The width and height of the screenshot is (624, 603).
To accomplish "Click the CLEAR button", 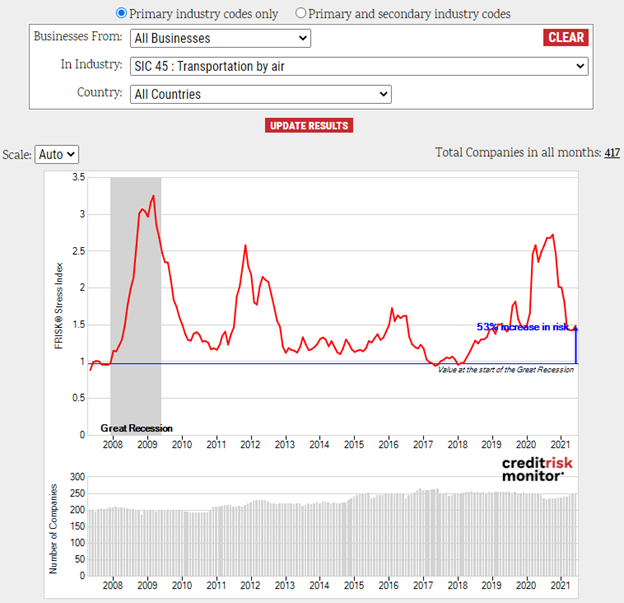I will (566, 37).
